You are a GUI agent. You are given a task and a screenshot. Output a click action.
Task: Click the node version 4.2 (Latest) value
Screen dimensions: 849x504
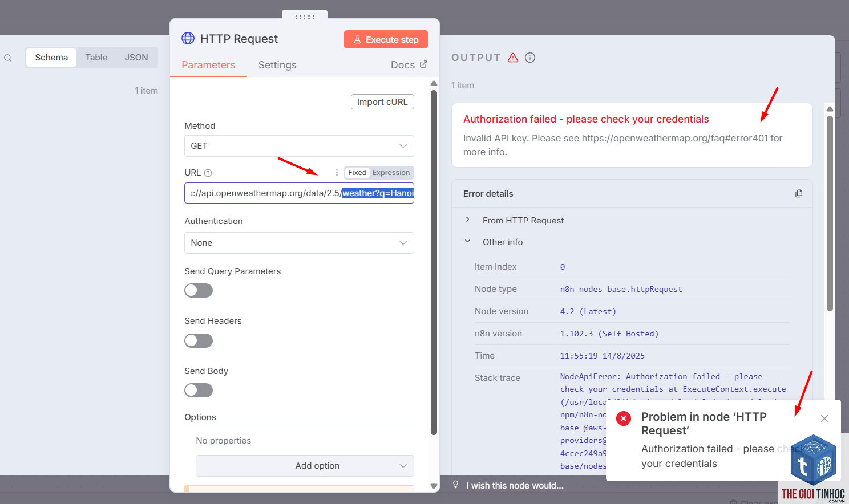[588, 311]
